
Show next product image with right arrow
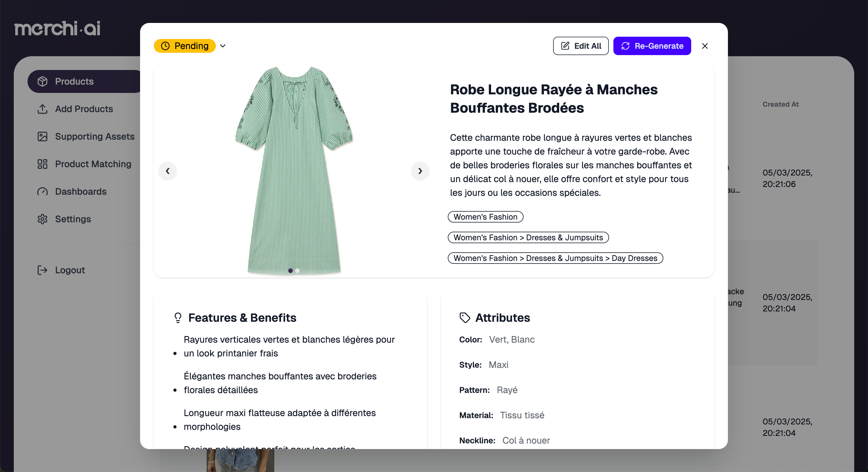tap(420, 171)
